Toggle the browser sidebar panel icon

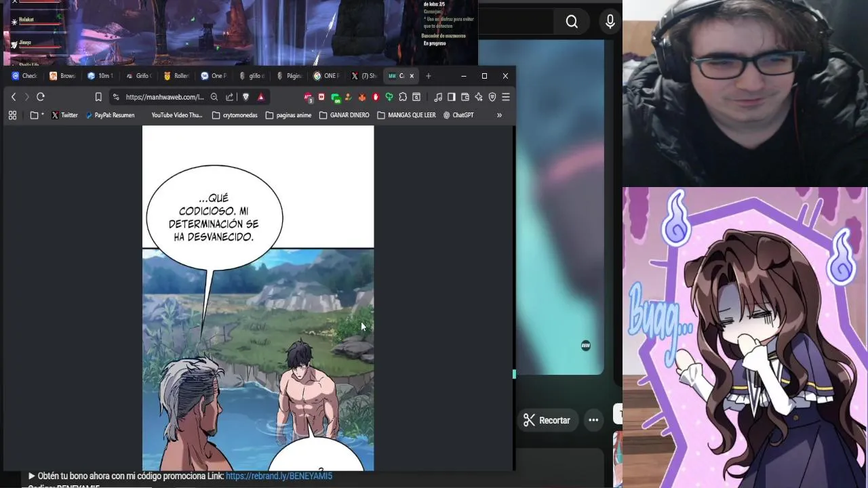coord(452,97)
